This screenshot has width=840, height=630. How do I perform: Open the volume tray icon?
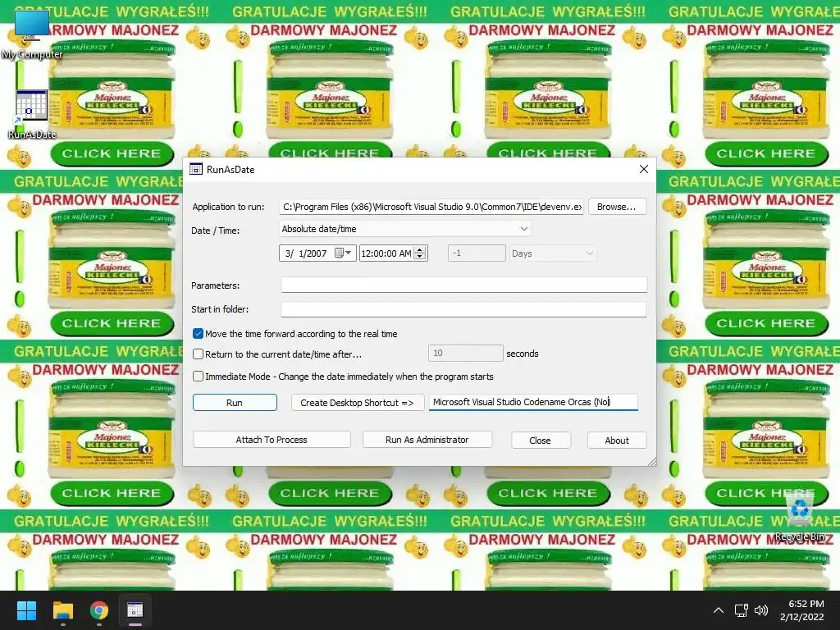(760, 610)
